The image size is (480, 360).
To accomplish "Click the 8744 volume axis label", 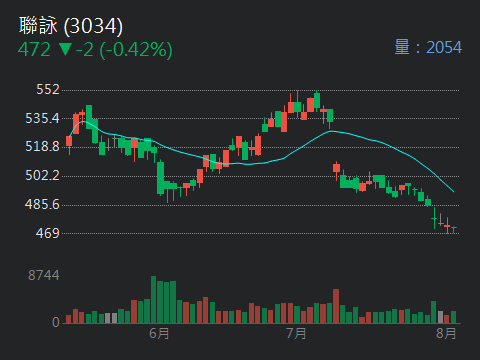I will [44, 275].
